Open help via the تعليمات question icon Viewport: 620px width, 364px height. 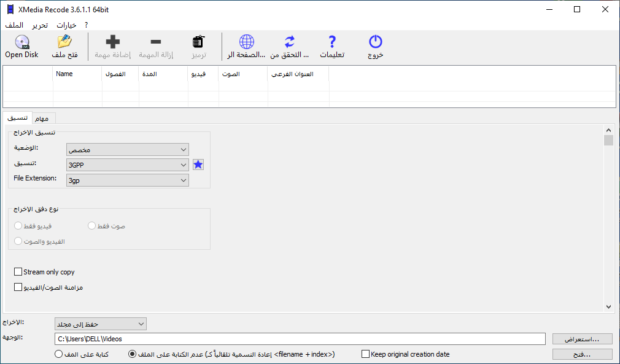332,42
